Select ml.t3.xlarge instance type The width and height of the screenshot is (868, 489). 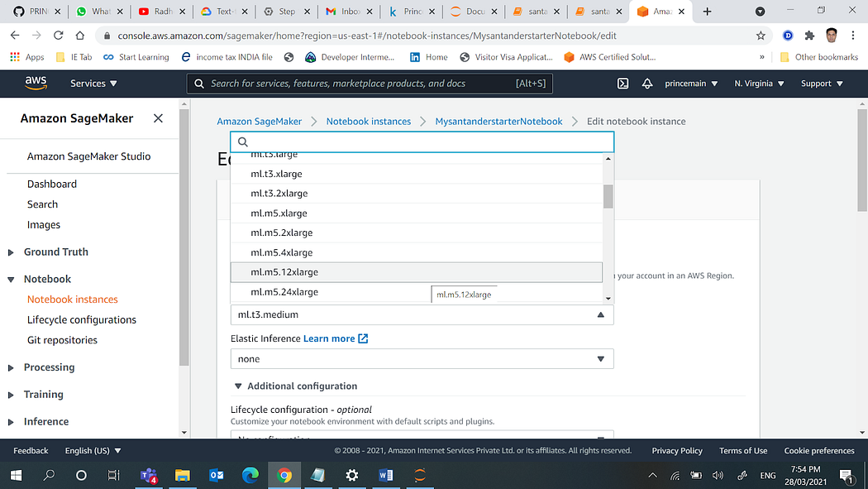click(417, 174)
